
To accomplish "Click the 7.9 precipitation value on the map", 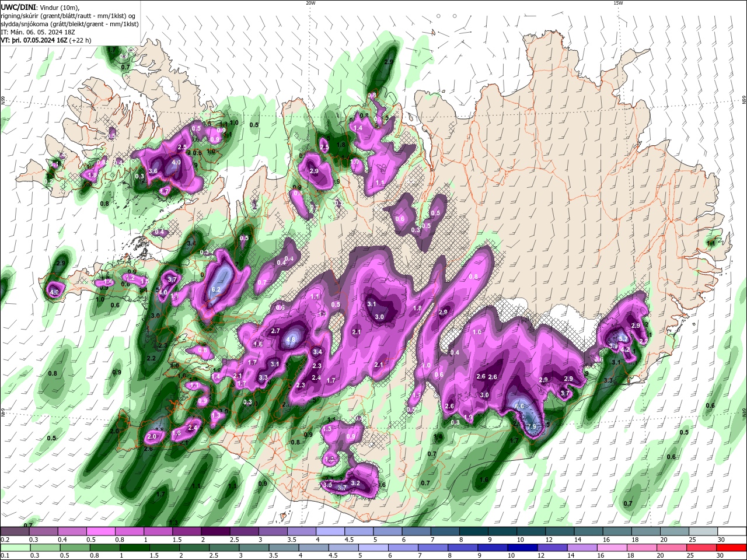I will tap(531, 427).
